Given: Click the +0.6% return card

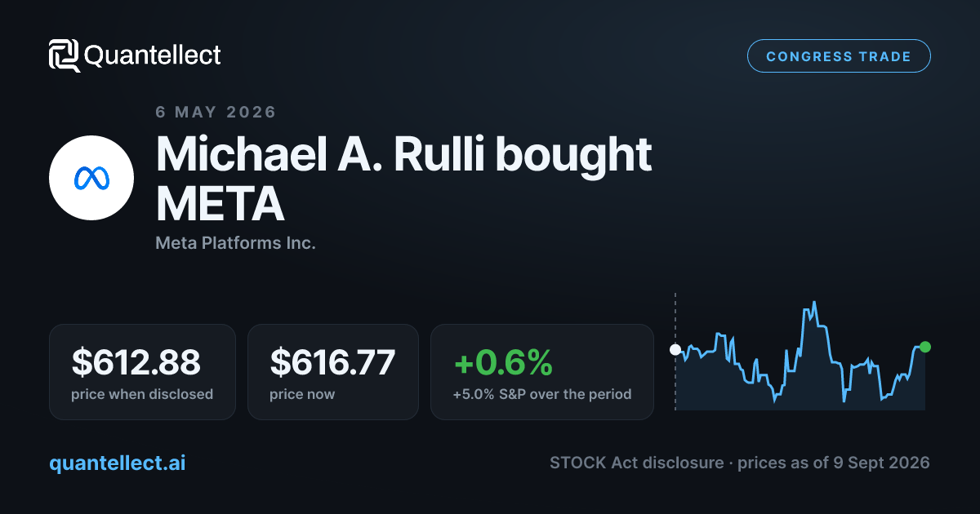Looking at the screenshot, I should [542, 372].
